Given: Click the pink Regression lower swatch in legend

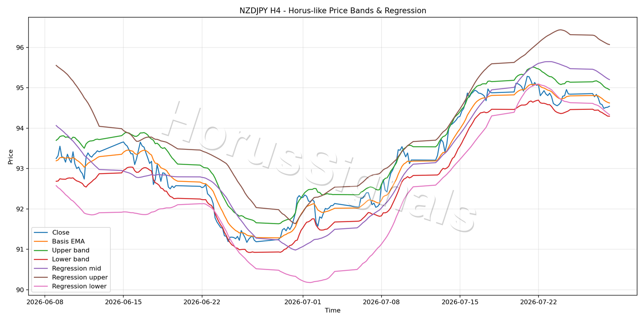Looking at the screenshot, I should [41, 287].
